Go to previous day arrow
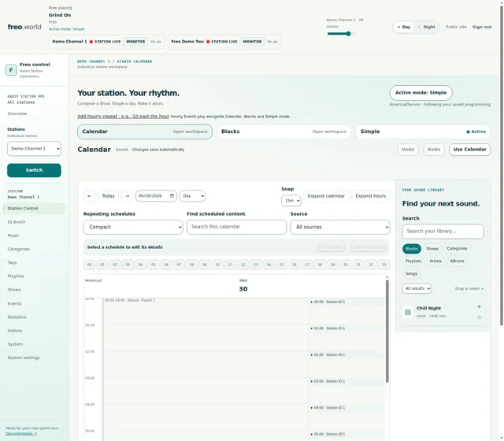 89,196
